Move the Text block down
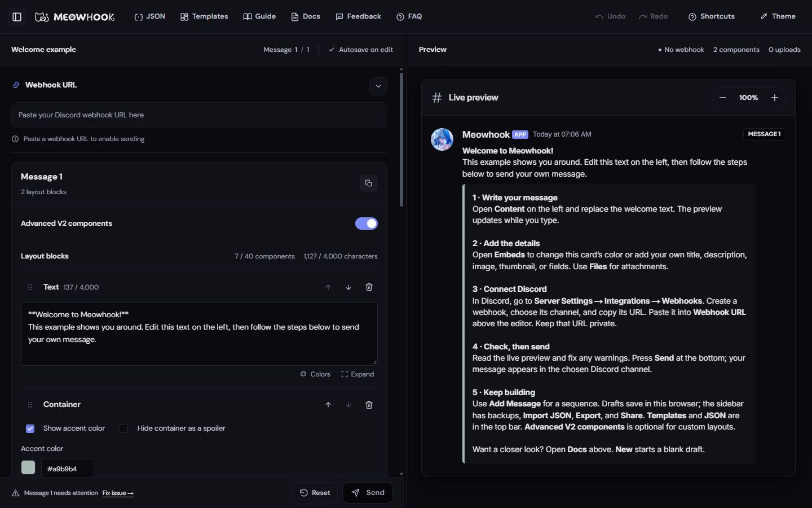812x508 pixels. (348, 287)
